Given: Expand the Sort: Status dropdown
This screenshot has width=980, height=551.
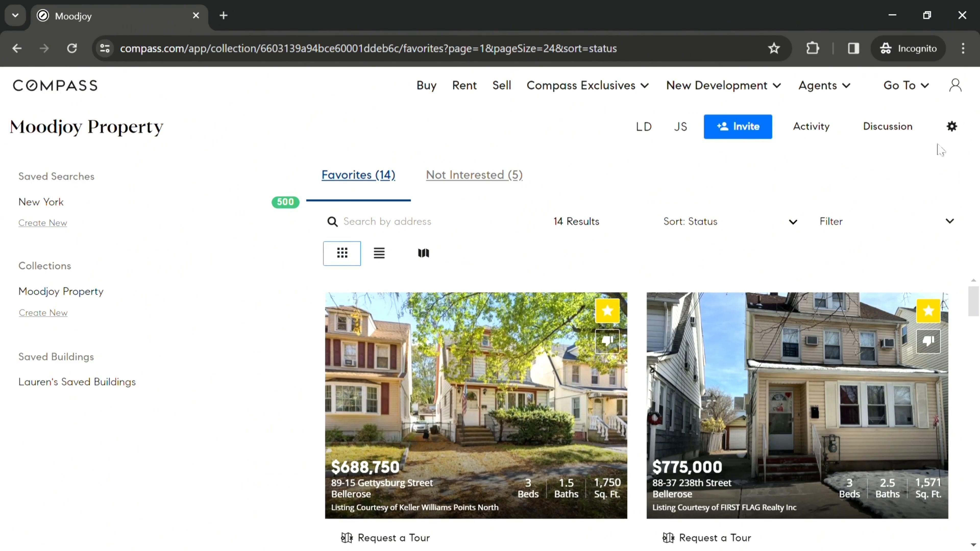Looking at the screenshot, I should tap(730, 222).
